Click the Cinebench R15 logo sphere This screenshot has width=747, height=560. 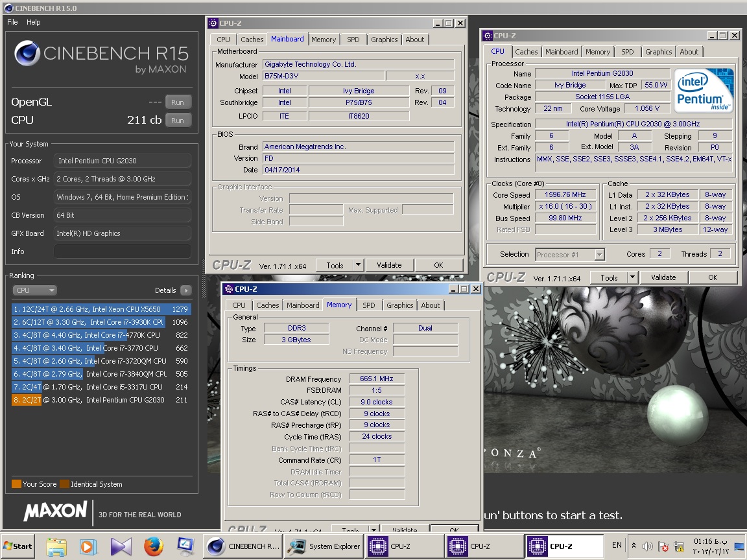tap(27, 54)
